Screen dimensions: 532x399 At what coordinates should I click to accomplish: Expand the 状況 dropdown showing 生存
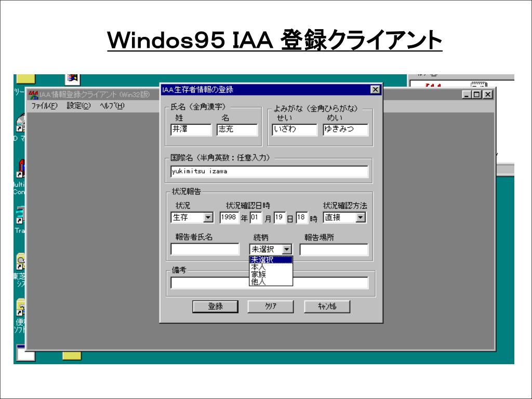pos(208,217)
